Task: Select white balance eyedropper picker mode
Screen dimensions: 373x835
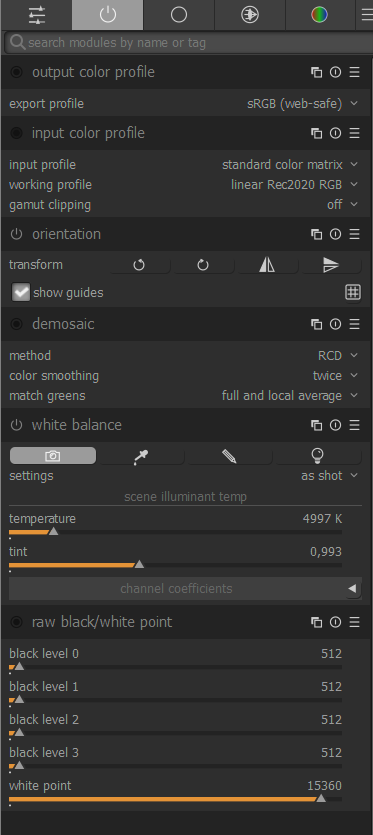Action: tap(141, 456)
